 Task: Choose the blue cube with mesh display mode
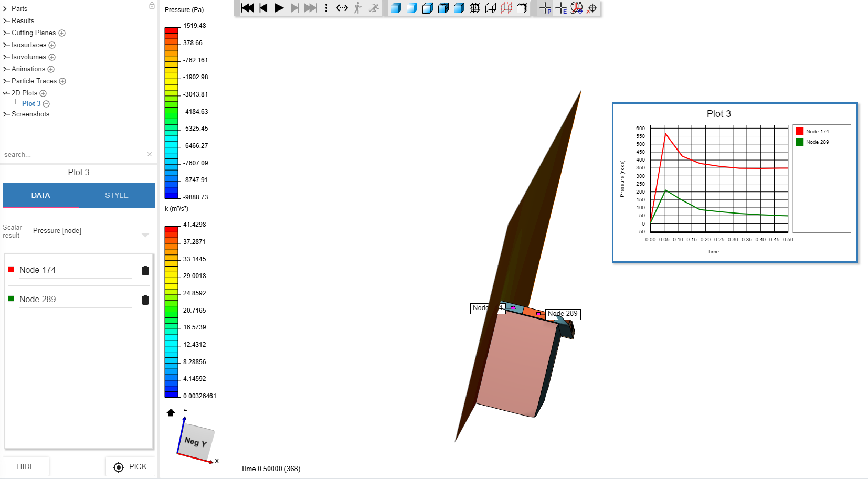coord(443,8)
